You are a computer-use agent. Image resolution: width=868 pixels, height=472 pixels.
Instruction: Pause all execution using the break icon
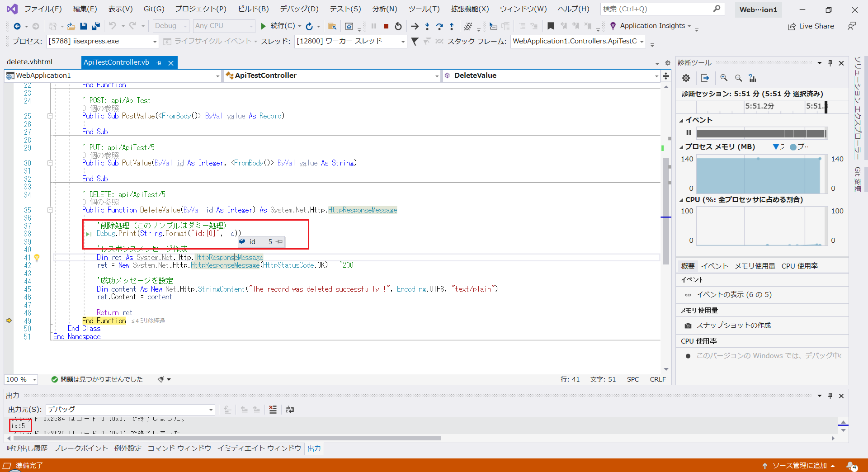[373, 26]
